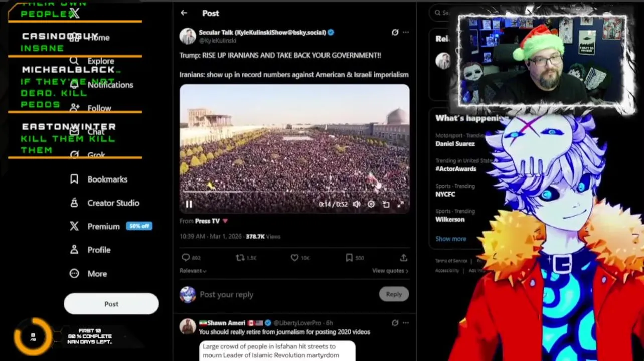
Task: Like the post with heart icon
Action: [x=294, y=258]
